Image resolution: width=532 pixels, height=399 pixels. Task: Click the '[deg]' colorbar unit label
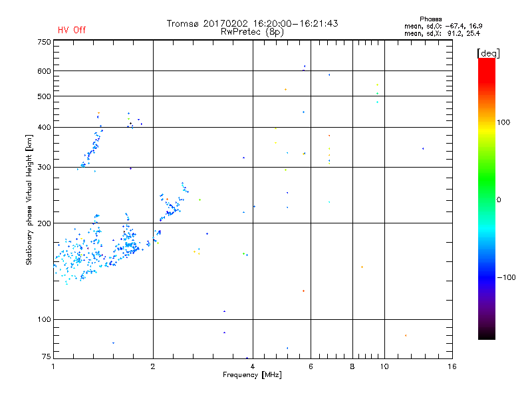(x=488, y=54)
